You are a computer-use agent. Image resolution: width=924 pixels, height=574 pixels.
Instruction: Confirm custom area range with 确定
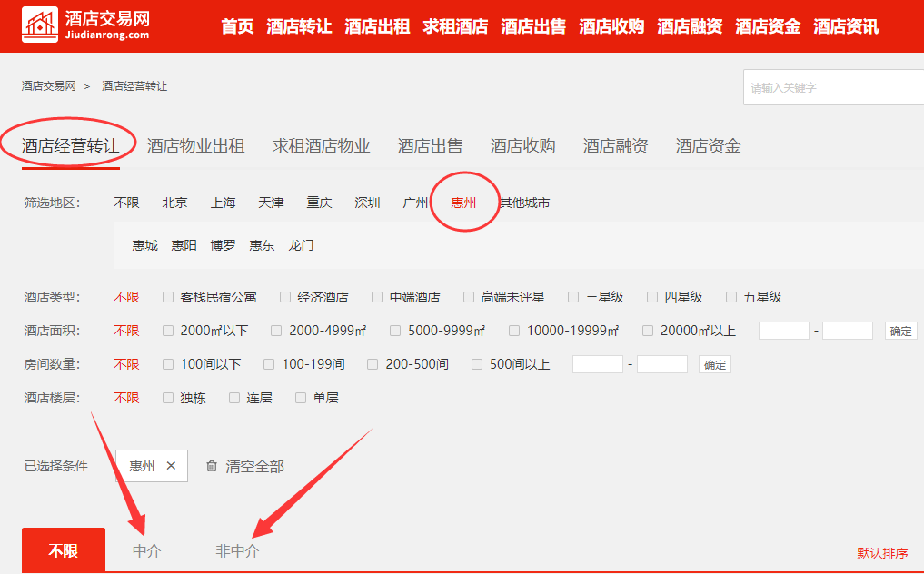(901, 332)
